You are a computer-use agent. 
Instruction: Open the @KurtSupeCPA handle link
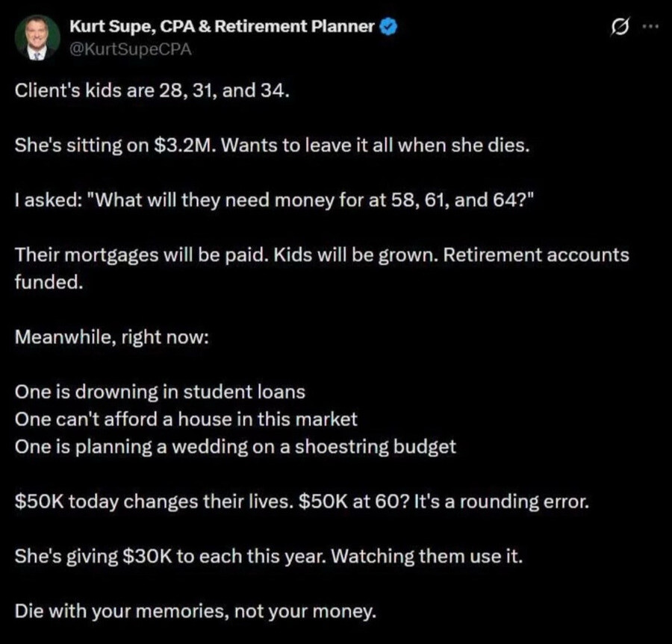pos(130,49)
